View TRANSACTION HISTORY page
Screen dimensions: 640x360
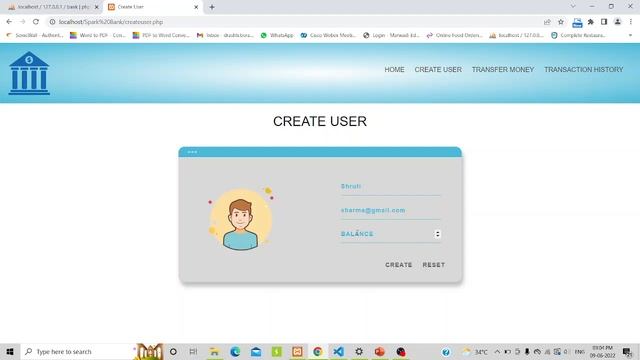(584, 70)
